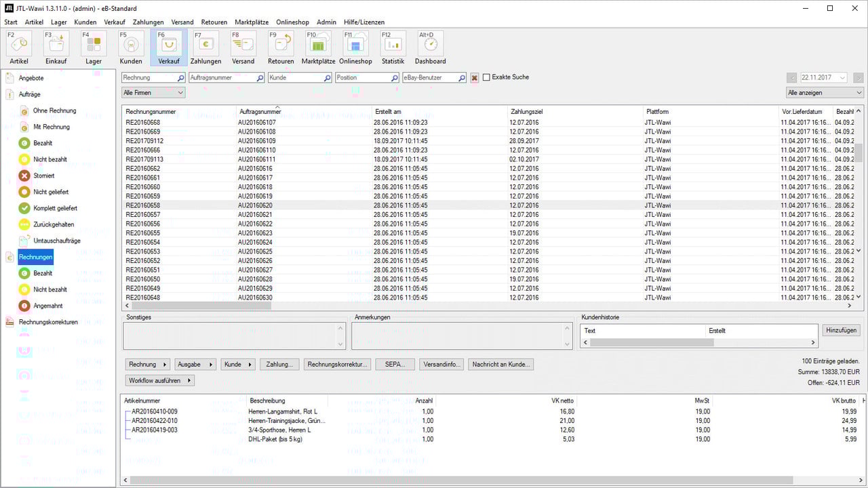Select the highlighted Rechnungen sidebar entry
Screen dimensions: 868x488
(35, 257)
